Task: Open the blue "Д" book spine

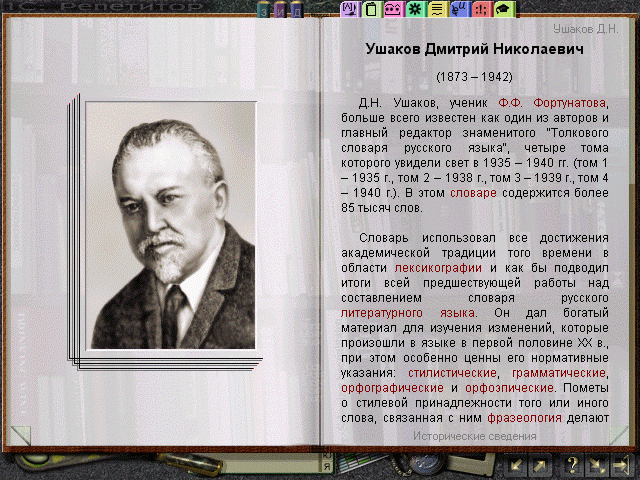Action: click(297, 10)
